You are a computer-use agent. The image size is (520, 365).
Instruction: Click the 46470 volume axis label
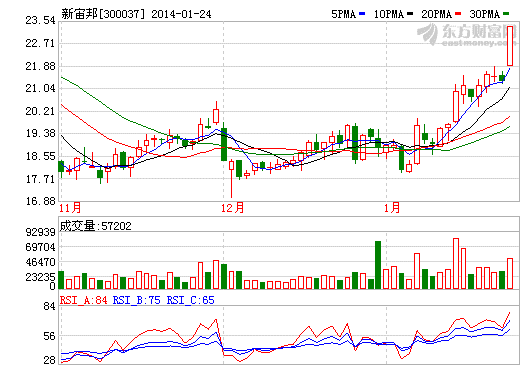(x=40, y=262)
